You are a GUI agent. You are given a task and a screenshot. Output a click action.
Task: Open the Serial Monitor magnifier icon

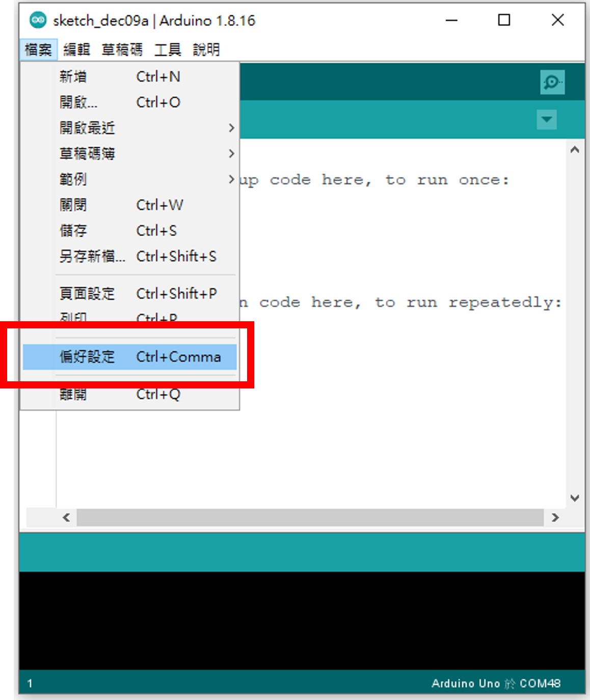tap(552, 82)
